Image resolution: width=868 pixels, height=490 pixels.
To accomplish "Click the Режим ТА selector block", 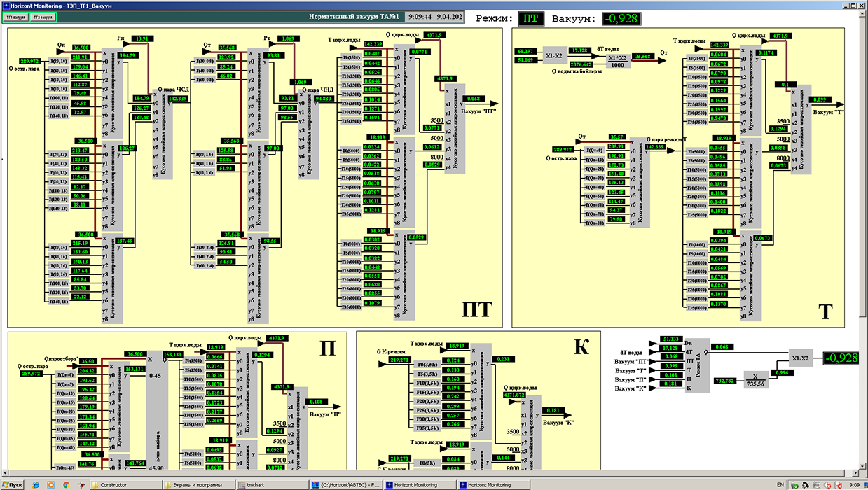I will point(696,364).
